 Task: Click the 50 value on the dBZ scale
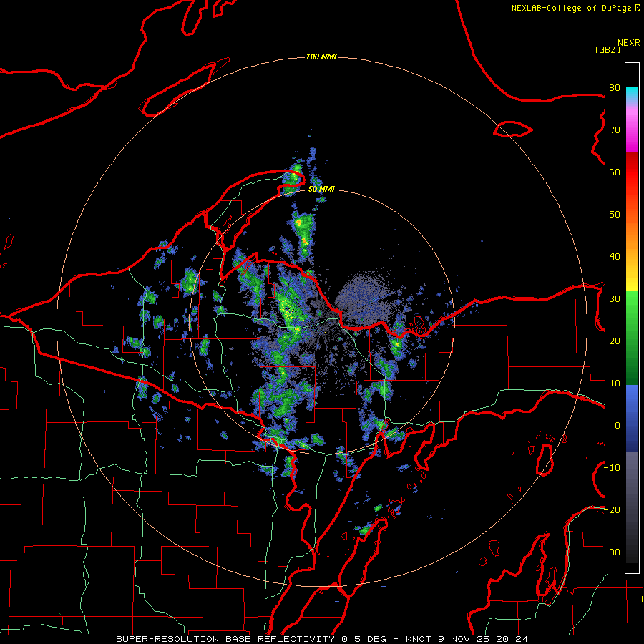615,215
